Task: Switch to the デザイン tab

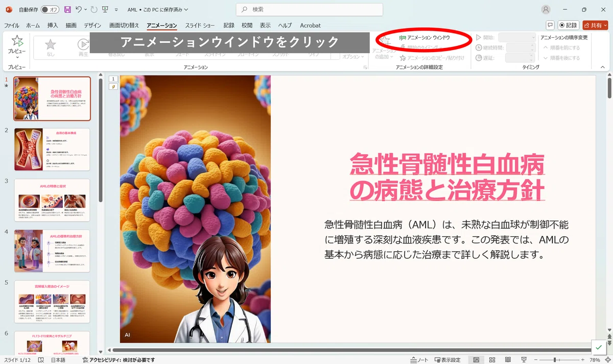Action: pos(92,26)
